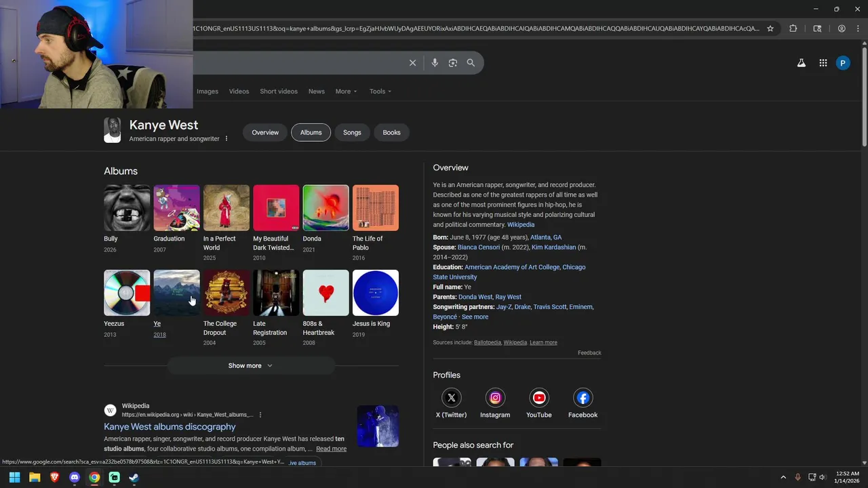Open Windows Start button
Screen dimensions: 868x488
pos(14,477)
